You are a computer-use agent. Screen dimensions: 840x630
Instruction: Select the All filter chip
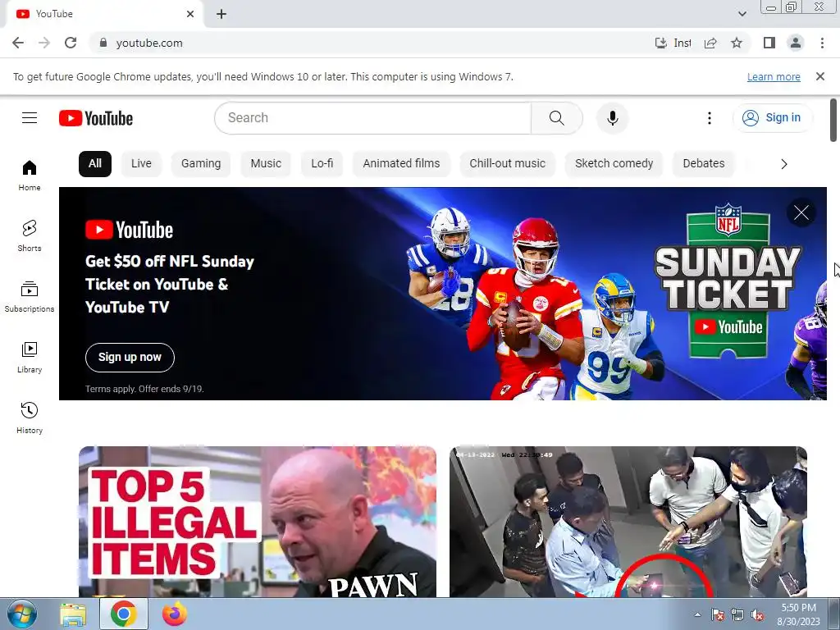click(x=95, y=164)
